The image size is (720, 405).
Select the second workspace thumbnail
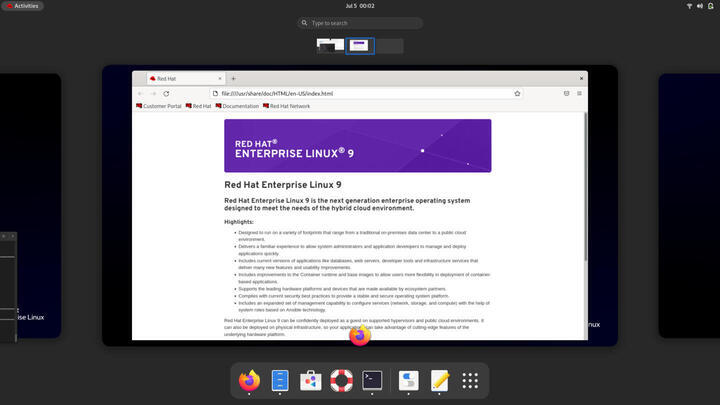[x=360, y=45]
